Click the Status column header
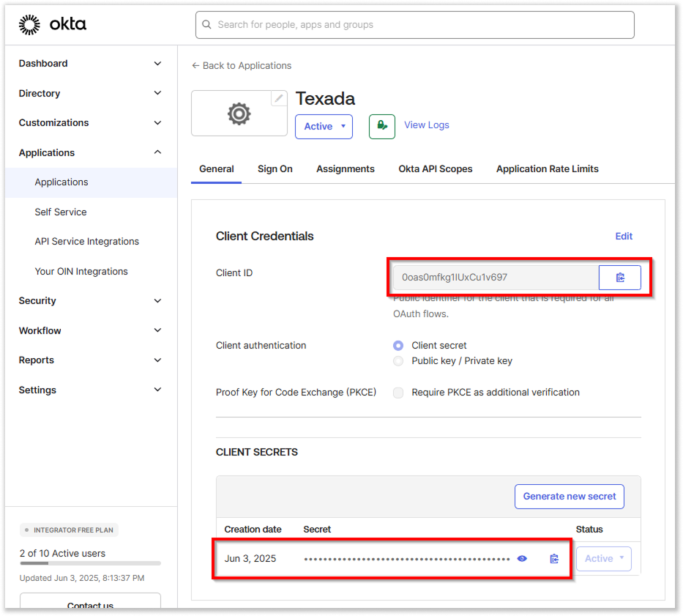683x616 pixels. click(589, 530)
